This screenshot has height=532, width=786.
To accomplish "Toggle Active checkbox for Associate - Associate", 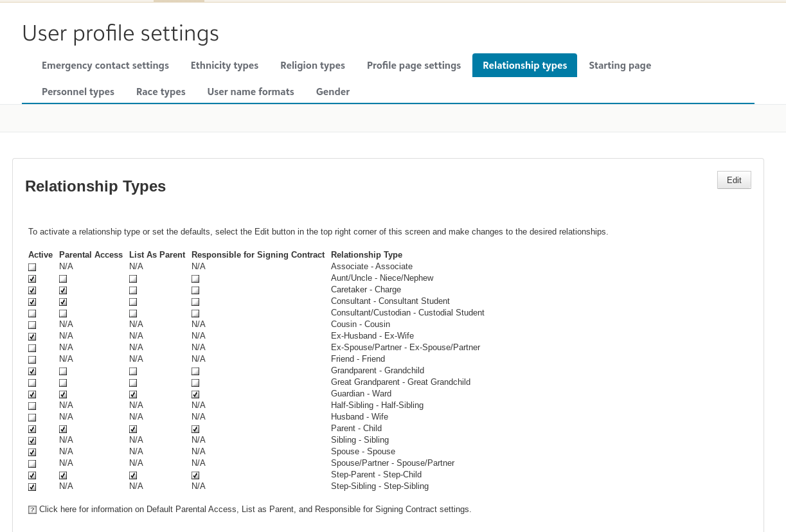I will [x=32, y=267].
